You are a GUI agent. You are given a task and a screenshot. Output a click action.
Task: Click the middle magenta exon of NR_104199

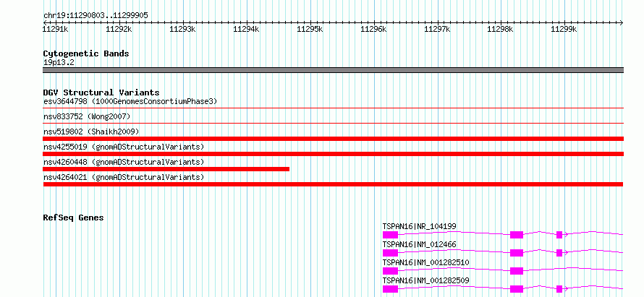[x=516, y=235]
